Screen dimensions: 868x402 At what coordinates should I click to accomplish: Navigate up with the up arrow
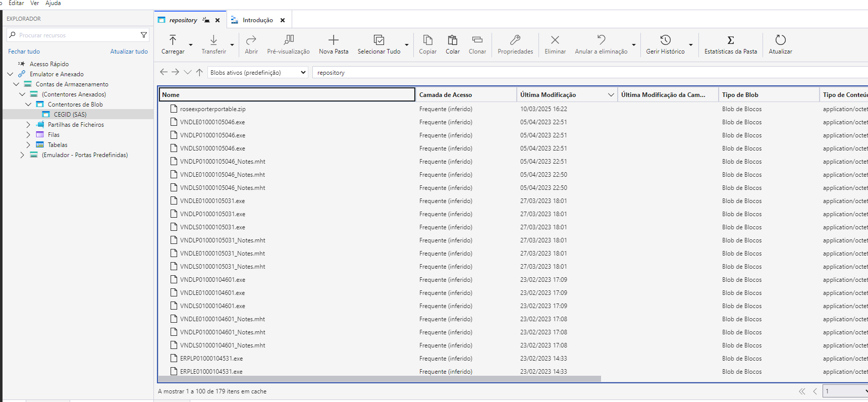[199, 72]
